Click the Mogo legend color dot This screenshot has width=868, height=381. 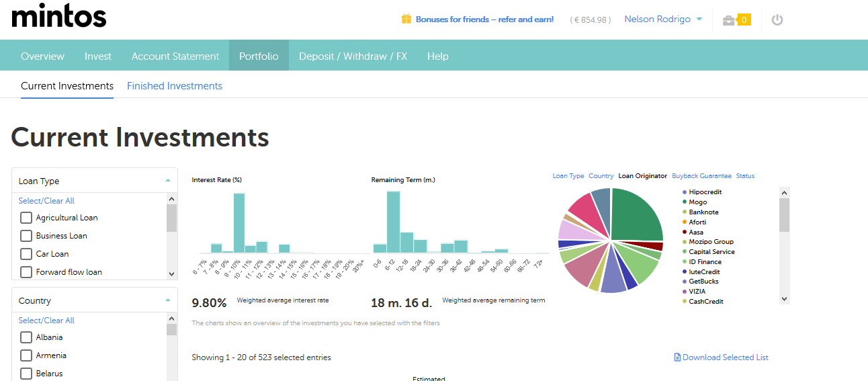pos(684,202)
